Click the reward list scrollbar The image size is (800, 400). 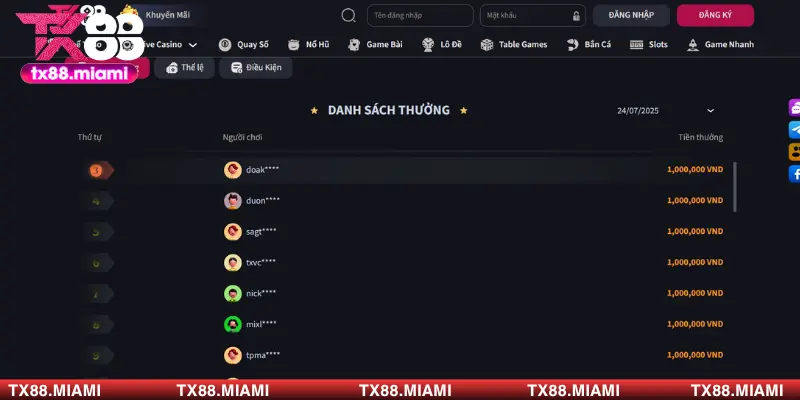coord(735,187)
